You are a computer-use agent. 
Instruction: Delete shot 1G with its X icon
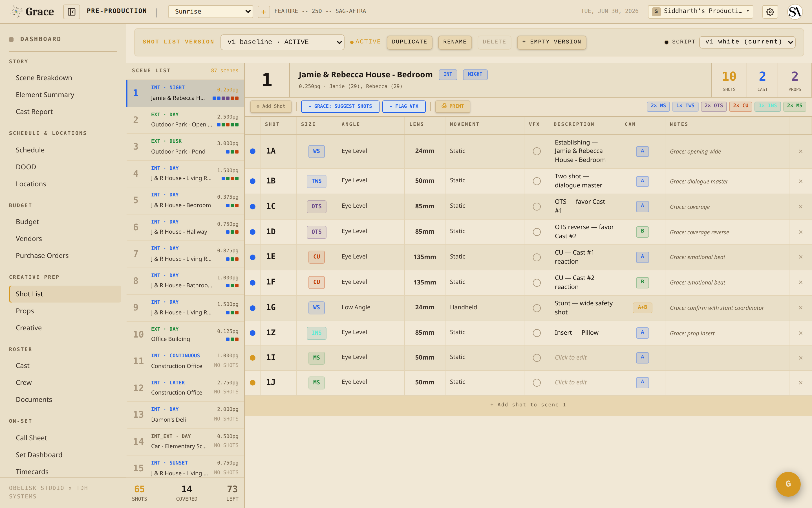click(801, 308)
